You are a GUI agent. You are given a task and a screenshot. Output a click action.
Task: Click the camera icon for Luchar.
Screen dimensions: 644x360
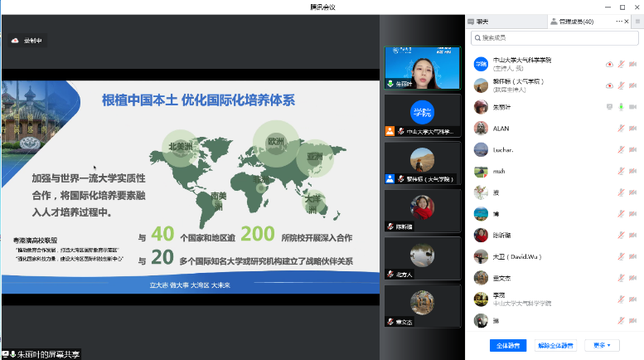(632, 150)
